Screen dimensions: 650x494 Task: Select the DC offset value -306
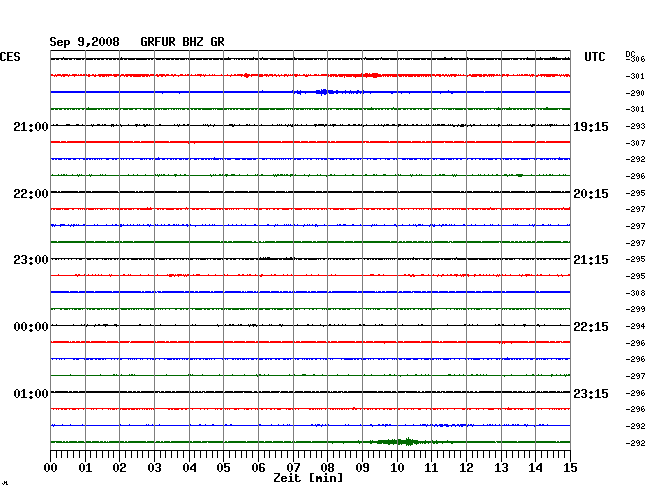coord(635,59)
